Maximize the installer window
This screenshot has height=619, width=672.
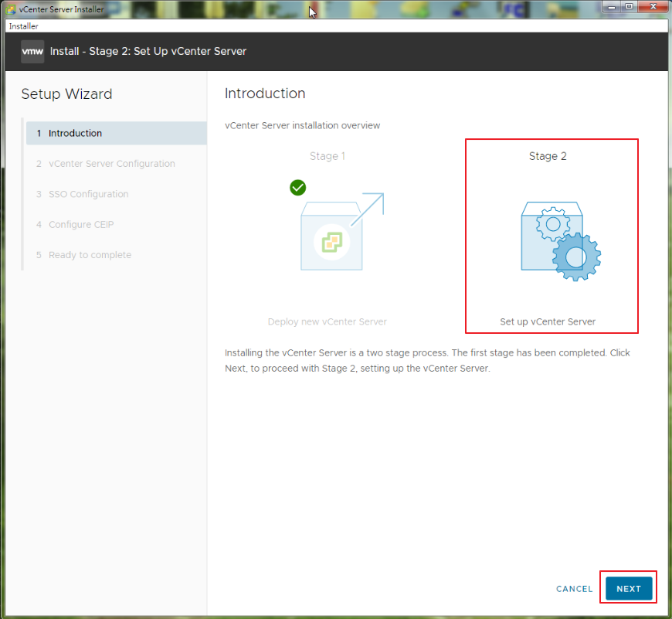pos(630,7)
